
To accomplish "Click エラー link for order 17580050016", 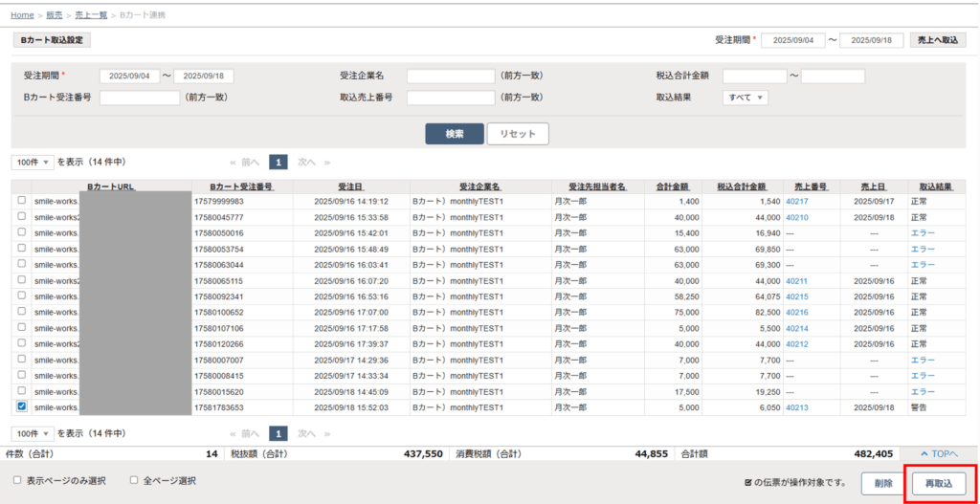I will (923, 233).
